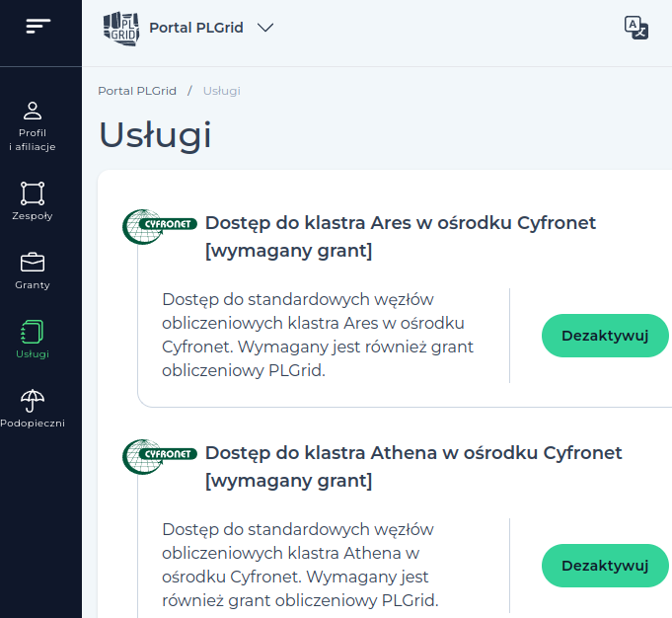Select the Athena service description text
This screenshot has height=618, width=672.
pos(300,565)
